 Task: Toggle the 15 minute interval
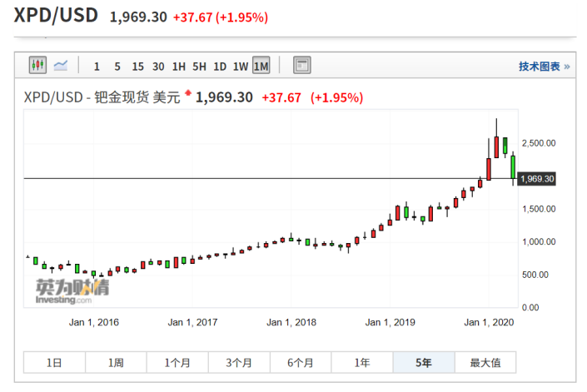137,67
